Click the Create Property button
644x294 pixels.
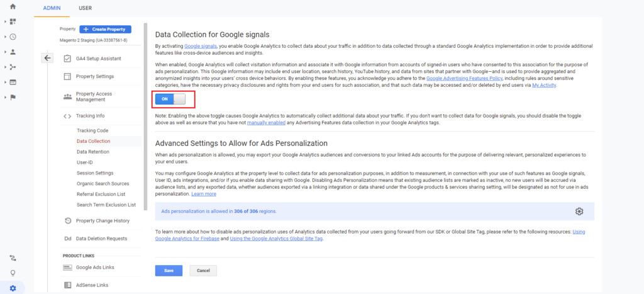(x=105, y=29)
